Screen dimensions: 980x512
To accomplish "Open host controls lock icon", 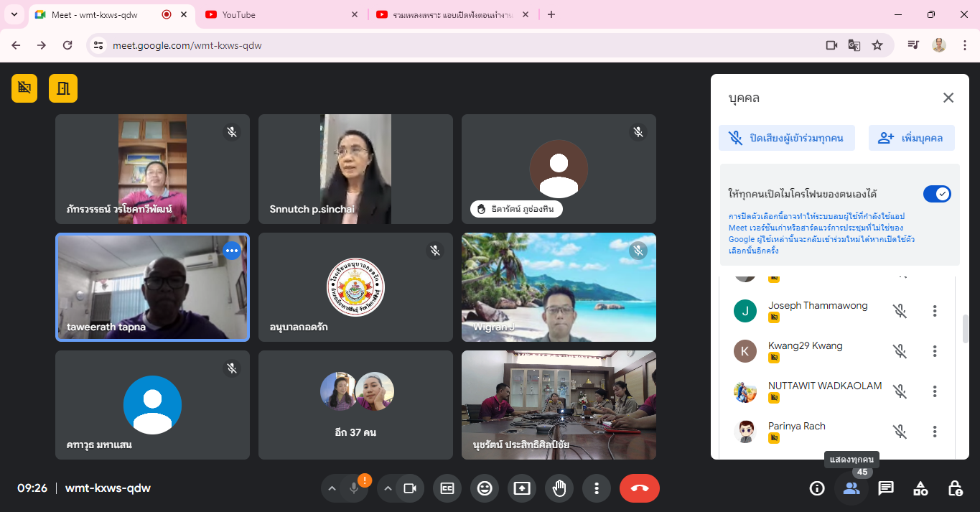I will [x=955, y=488].
